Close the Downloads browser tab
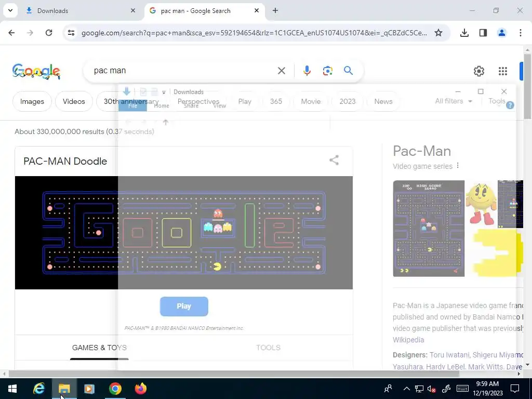This screenshot has width=532, height=399. pyautogui.click(x=133, y=10)
